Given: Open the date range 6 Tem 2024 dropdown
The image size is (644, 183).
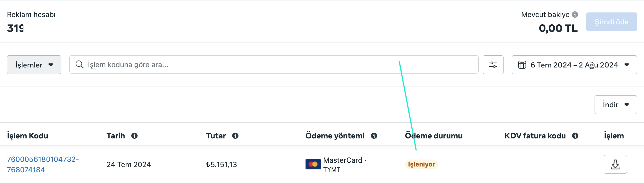Looking at the screenshot, I should pos(574,65).
